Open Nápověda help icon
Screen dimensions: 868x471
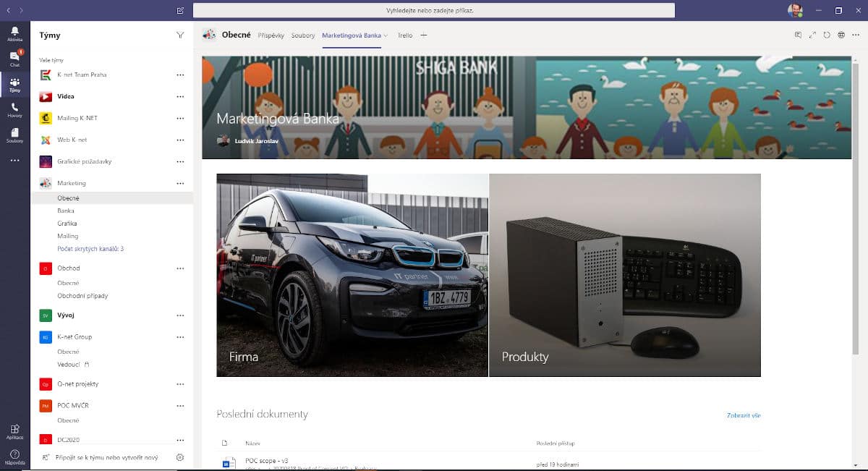(14, 457)
